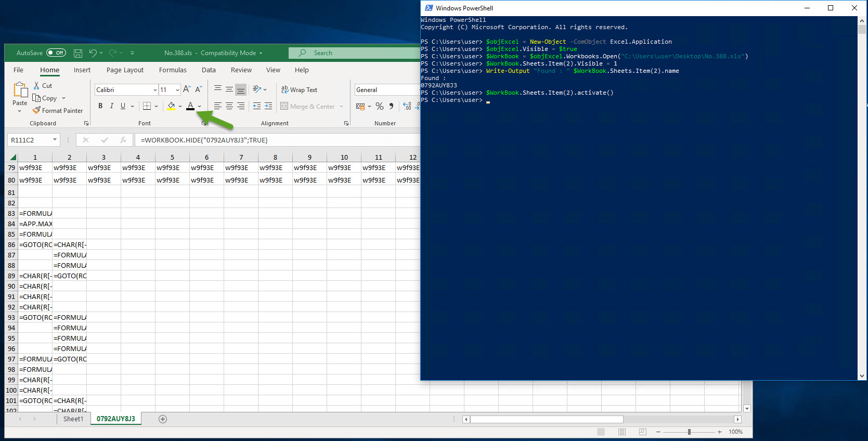Switch to the Insert ribbon tab

pyautogui.click(x=82, y=70)
